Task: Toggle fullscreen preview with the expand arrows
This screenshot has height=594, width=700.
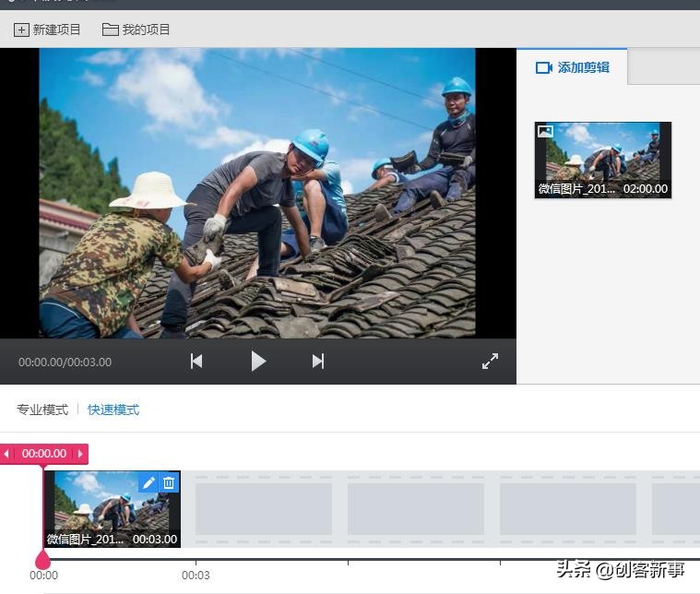Action: tap(490, 362)
